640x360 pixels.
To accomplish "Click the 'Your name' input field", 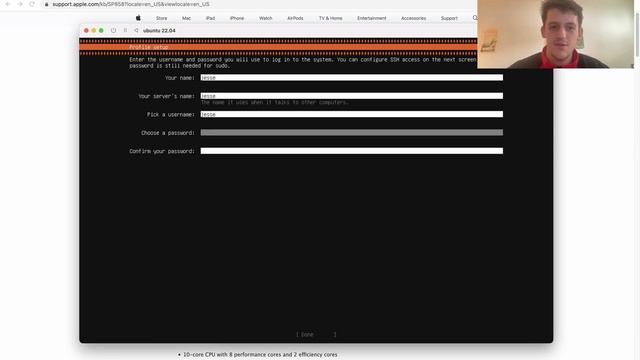I will (x=351, y=78).
